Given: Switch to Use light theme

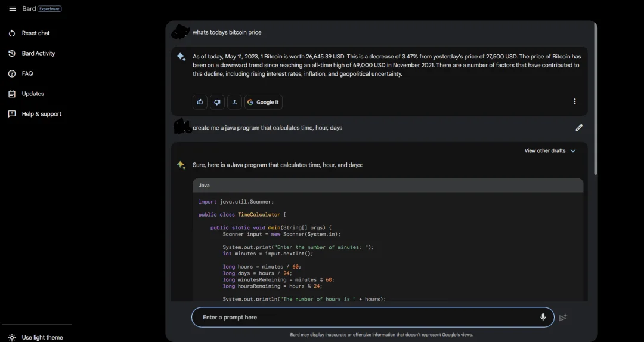Looking at the screenshot, I should coord(42,337).
